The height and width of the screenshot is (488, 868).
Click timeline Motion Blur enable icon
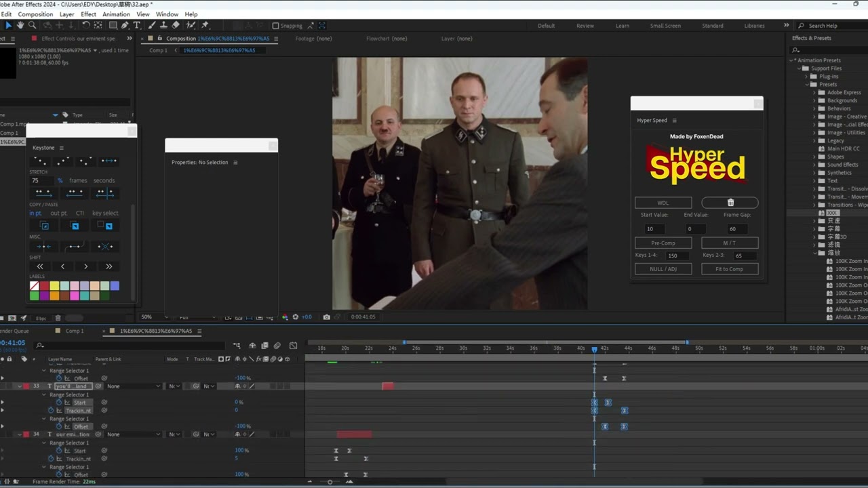277,346
